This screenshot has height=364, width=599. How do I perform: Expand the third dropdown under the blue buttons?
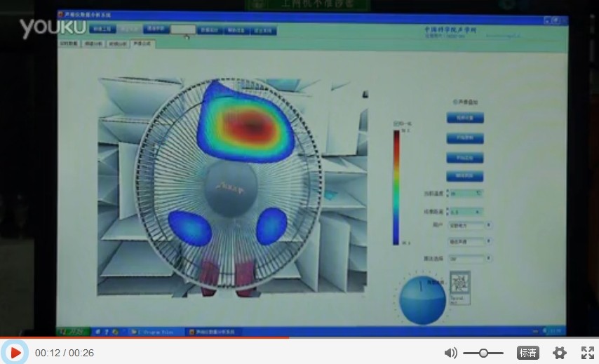469,225
